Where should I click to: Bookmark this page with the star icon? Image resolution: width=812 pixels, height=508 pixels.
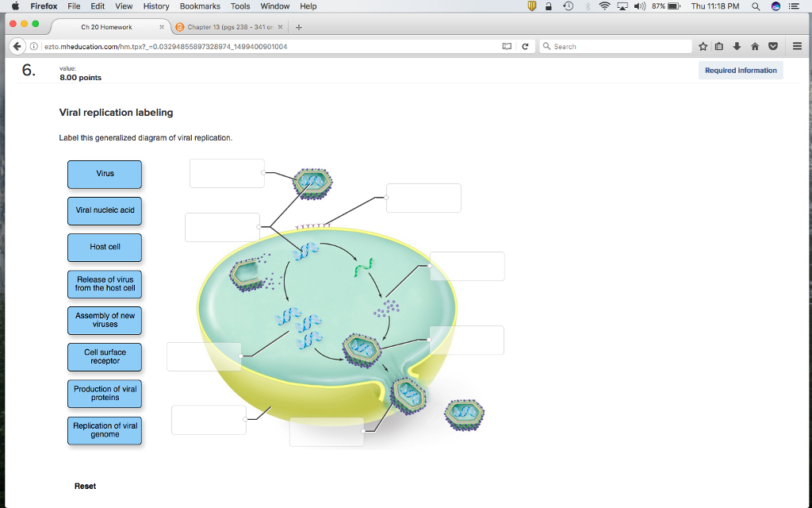703,46
